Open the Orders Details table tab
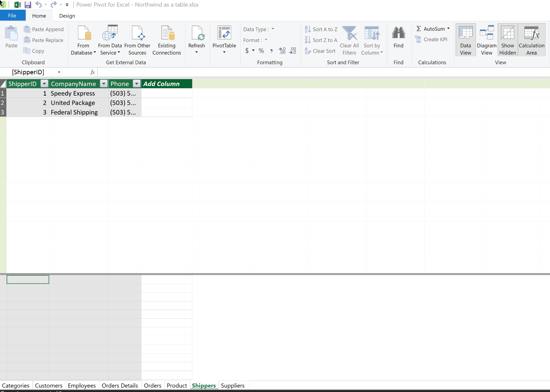Screen dimensions: 550x392 coord(120,385)
